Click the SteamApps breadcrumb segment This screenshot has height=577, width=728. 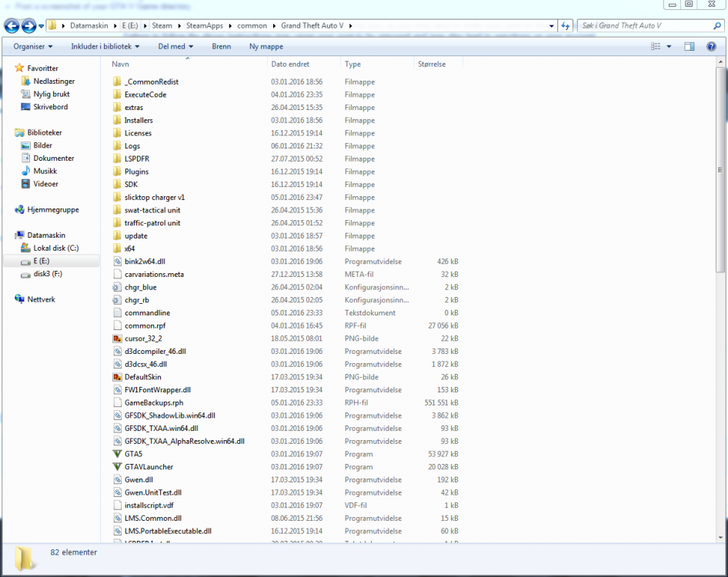[205, 26]
